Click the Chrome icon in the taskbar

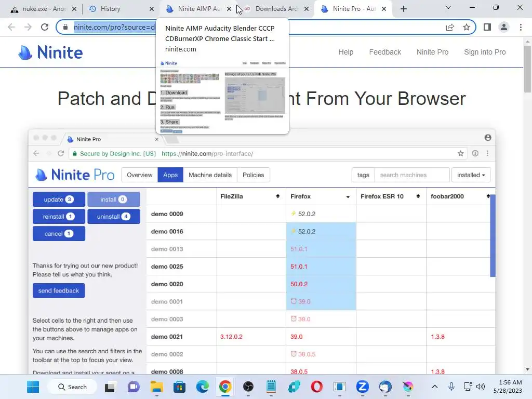tap(225, 387)
